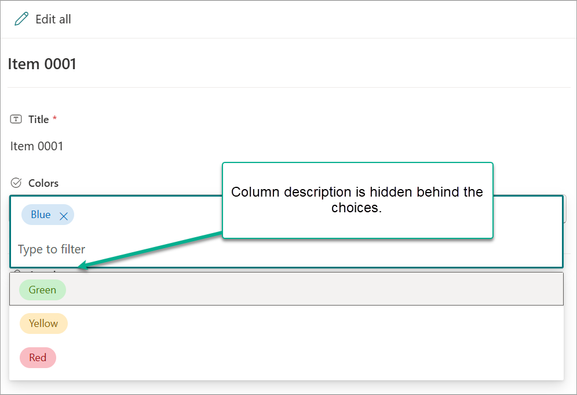Click the partially hidden description below filter box
This screenshot has height=395, width=577.
click(x=37, y=272)
